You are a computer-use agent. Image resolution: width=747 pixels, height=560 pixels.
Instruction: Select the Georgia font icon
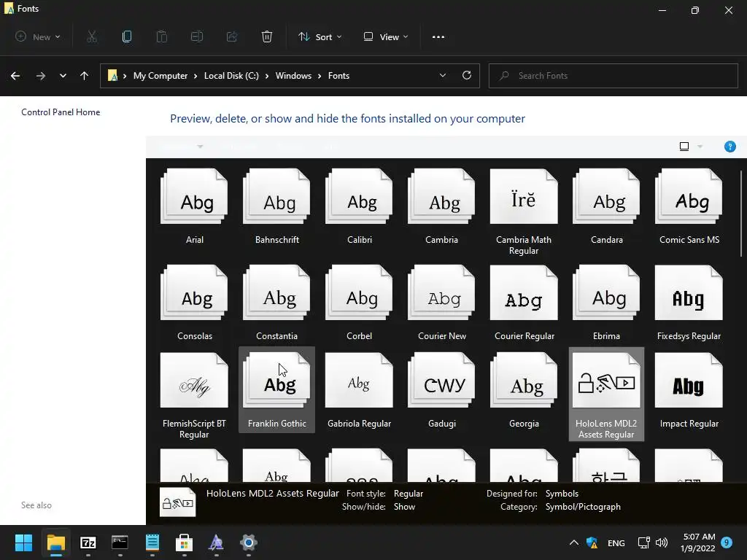pos(524,381)
